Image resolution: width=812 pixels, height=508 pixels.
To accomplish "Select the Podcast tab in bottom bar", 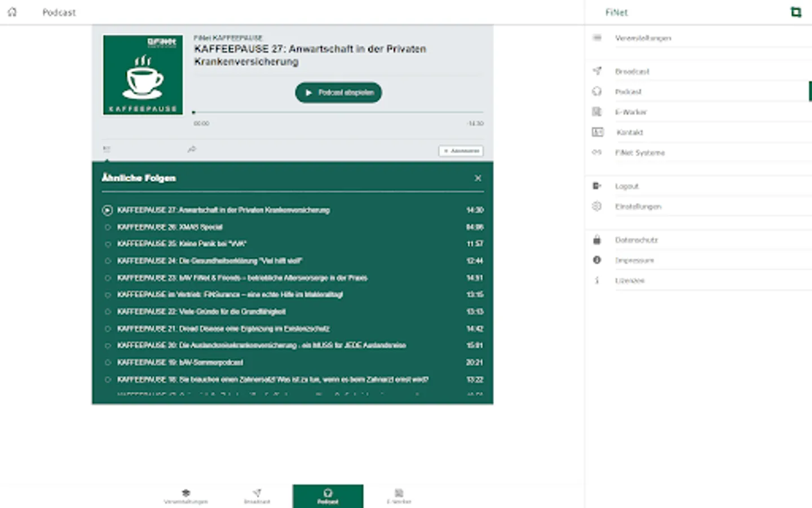I will tap(328, 496).
